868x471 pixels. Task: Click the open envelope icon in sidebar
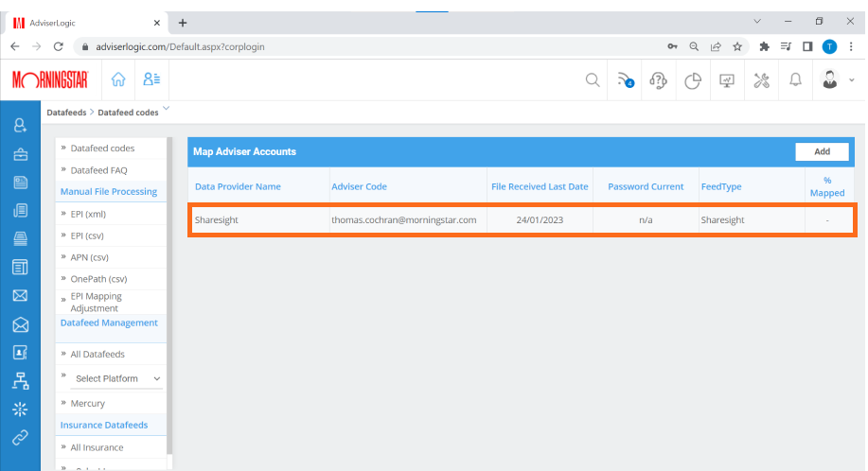tap(21, 324)
